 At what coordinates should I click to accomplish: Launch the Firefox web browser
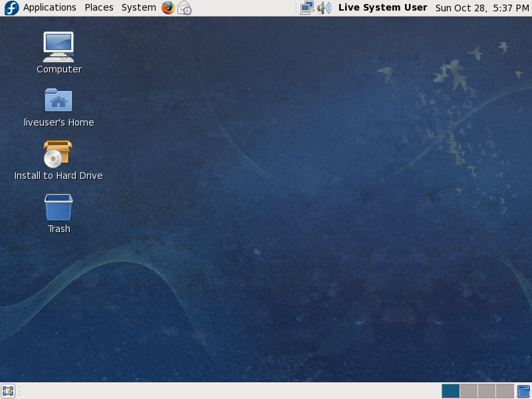click(x=168, y=8)
